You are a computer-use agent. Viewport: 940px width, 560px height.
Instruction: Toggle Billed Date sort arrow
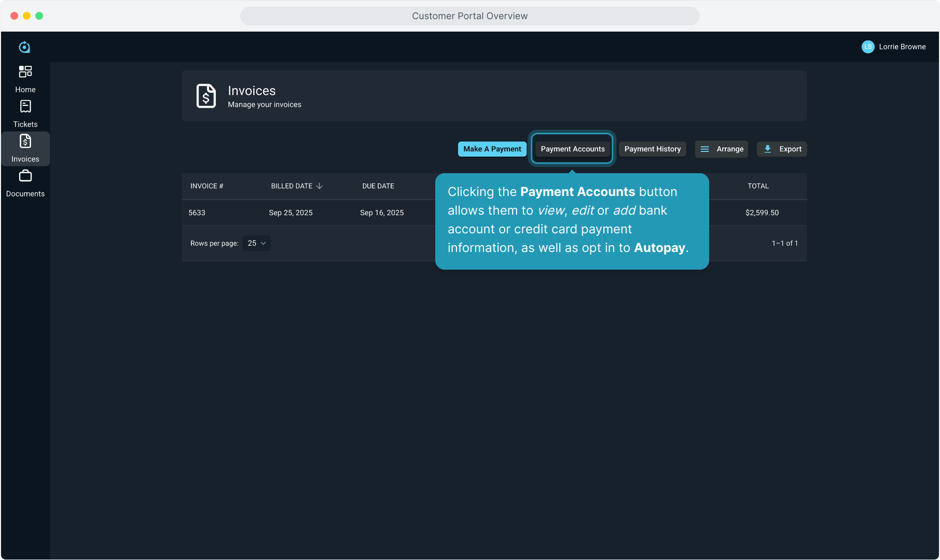[x=320, y=186]
